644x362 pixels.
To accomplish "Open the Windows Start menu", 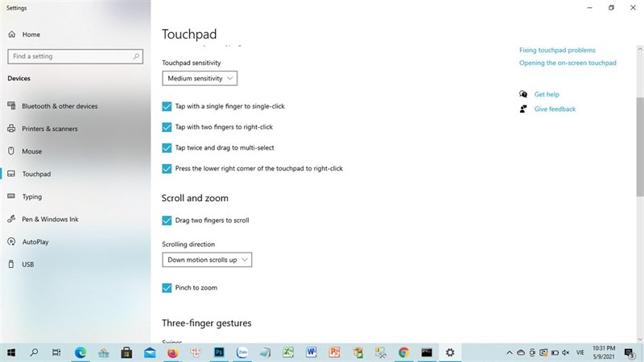I will pyautogui.click(x=11, y=352).
